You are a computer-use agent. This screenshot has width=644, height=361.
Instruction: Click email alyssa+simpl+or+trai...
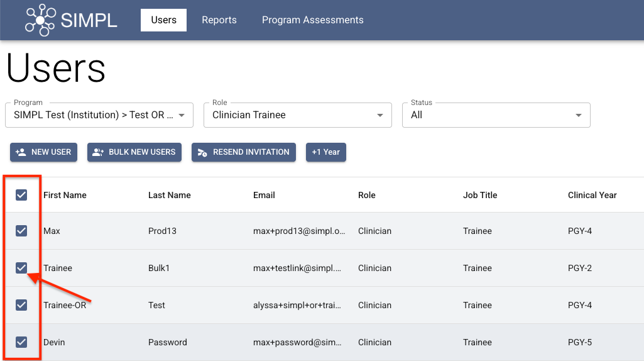coord(297,305)
